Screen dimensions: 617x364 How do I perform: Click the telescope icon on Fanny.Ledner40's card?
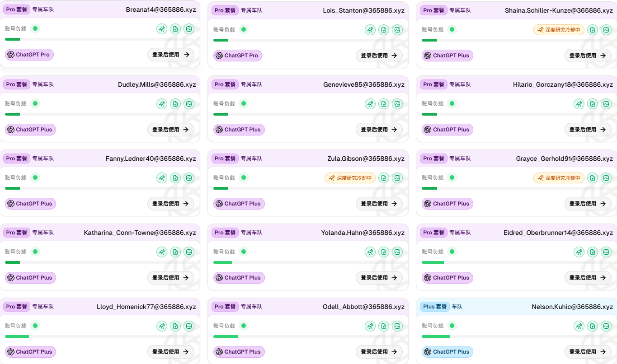coord(162,178)
